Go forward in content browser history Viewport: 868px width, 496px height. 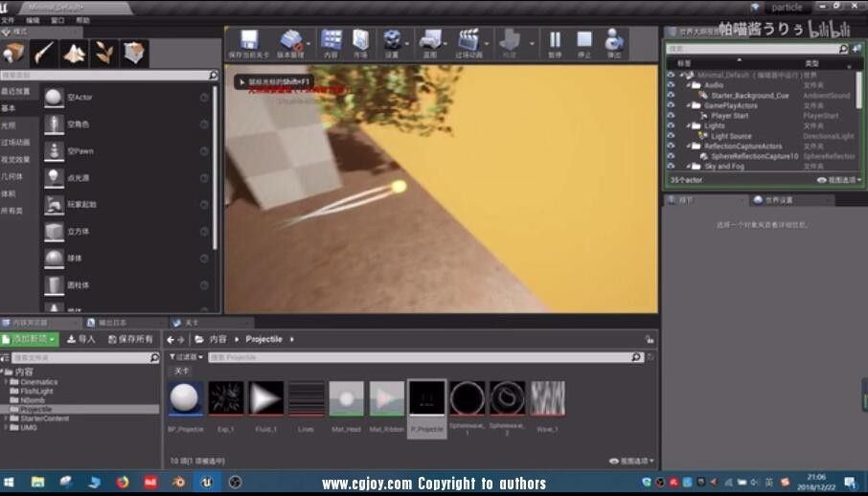181,340
